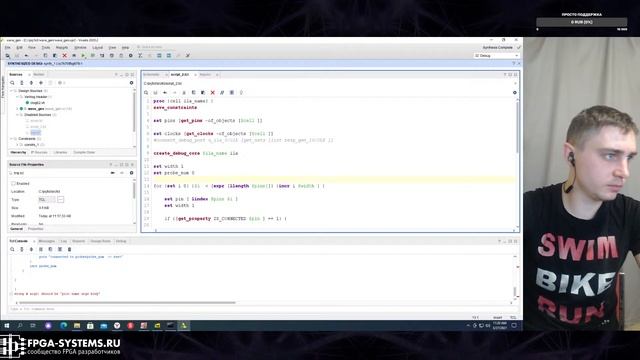640x360 pixels.
Task: Search in the script editor toolbar
Action: (146, 93)
